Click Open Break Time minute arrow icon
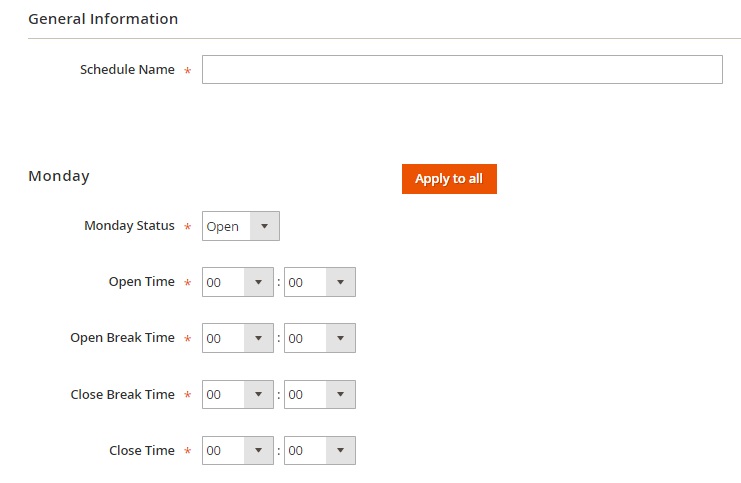741x483 pixels. [x=340, y=338]
